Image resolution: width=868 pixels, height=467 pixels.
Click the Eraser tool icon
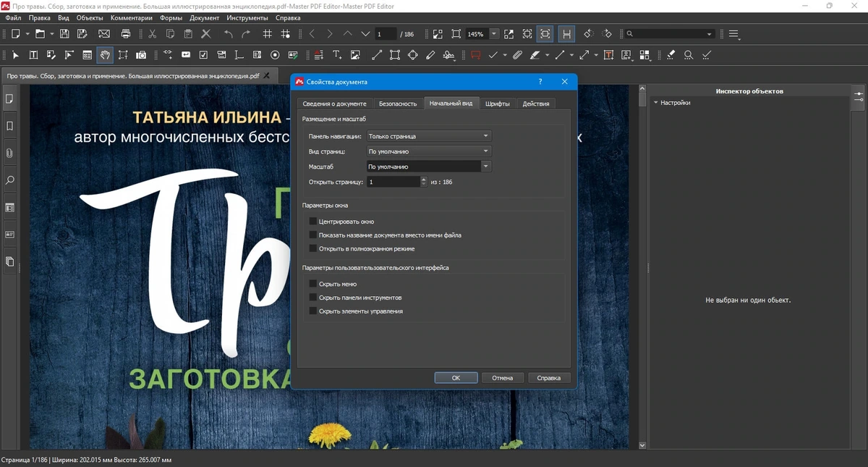tap(671, 54)
